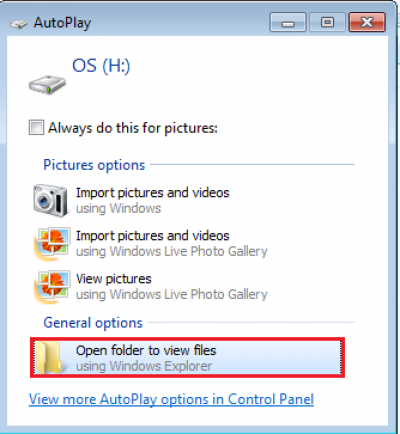Click the General options section header

coord(93,323)
